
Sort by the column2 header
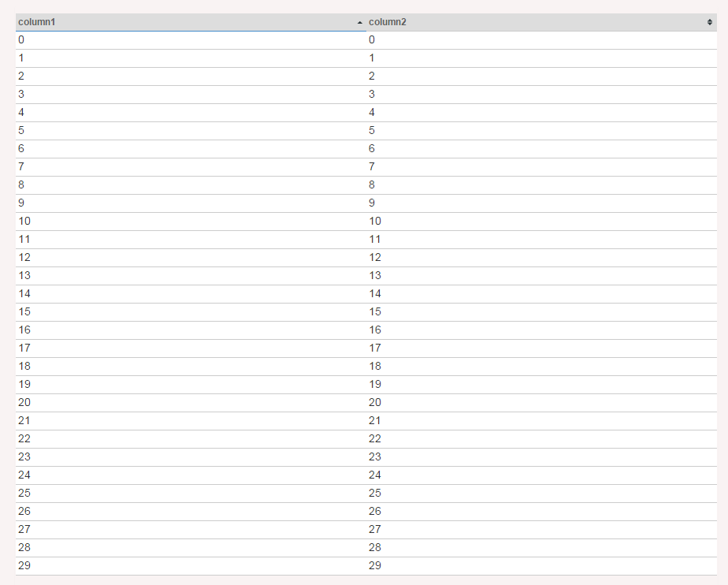[541, 22]
